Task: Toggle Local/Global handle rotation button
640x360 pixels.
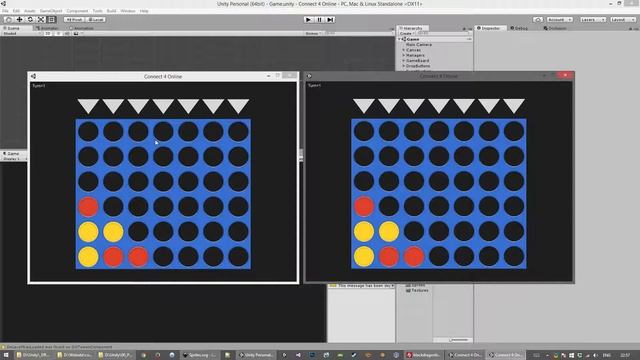Action: (96, 20)
